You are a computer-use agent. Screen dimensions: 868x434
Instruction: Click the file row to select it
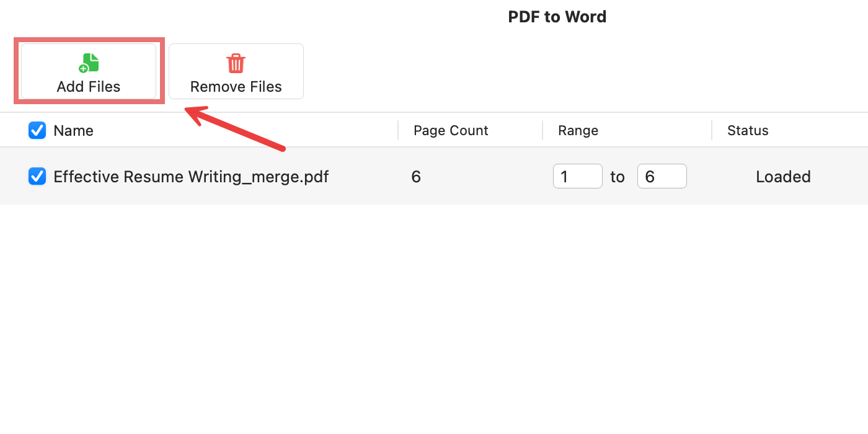click(372, 176)
